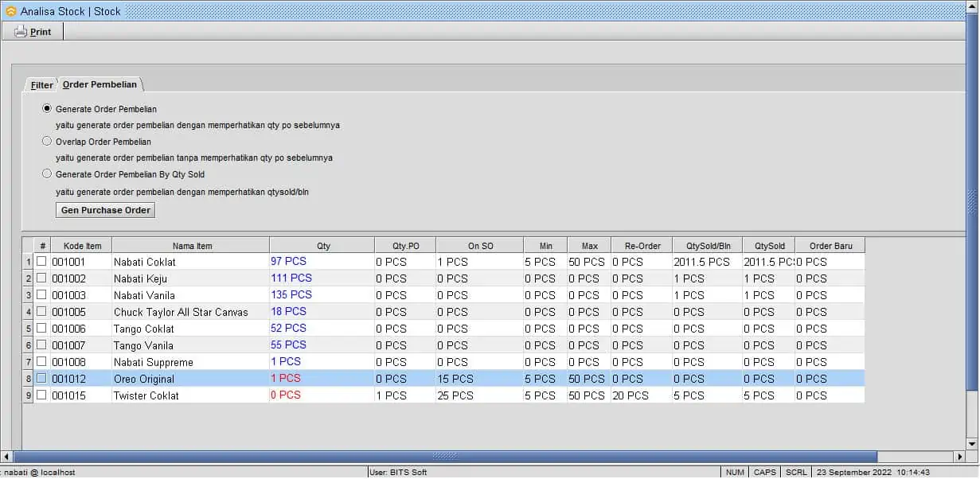The width and height of the screenshot is (980, 479).
Task: Click the vertical scrollbar up arrow
Action: click(x=972, y=6)
